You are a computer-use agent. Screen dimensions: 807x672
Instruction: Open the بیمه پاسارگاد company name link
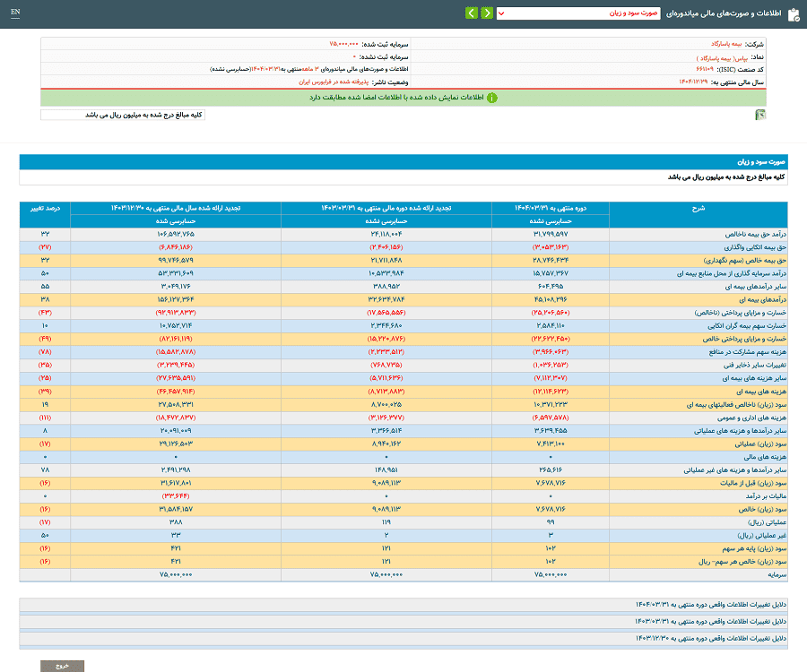coord(726,44)
